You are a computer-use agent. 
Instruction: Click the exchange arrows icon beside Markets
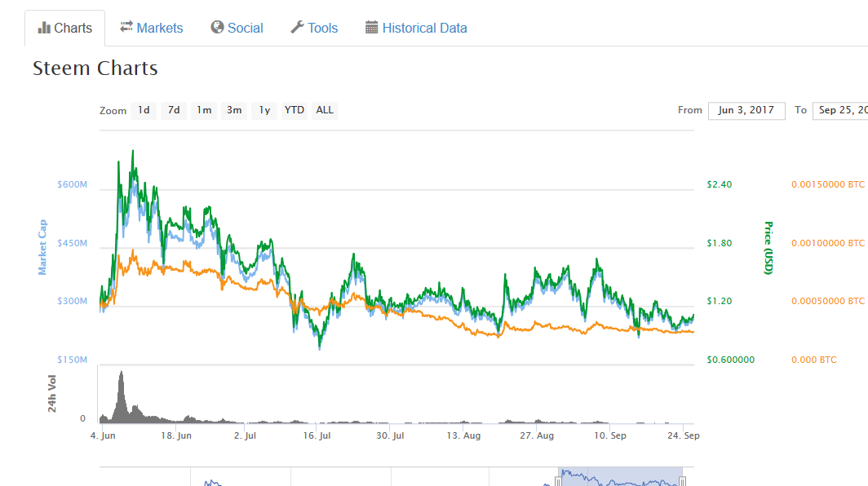click(x=126, y=27)
